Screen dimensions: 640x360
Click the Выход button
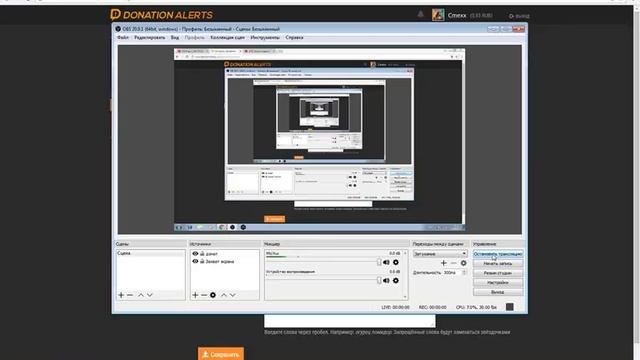[x=498, y=292]
